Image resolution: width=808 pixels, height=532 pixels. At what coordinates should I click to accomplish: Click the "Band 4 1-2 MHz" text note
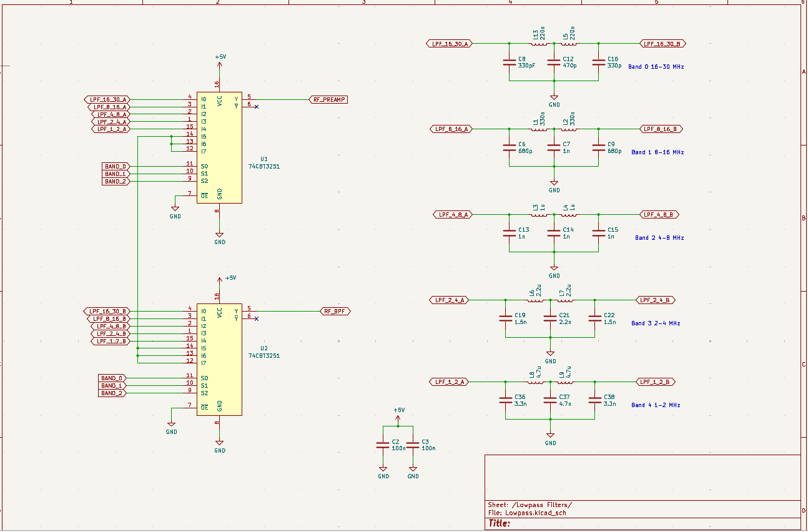[656, 405]
